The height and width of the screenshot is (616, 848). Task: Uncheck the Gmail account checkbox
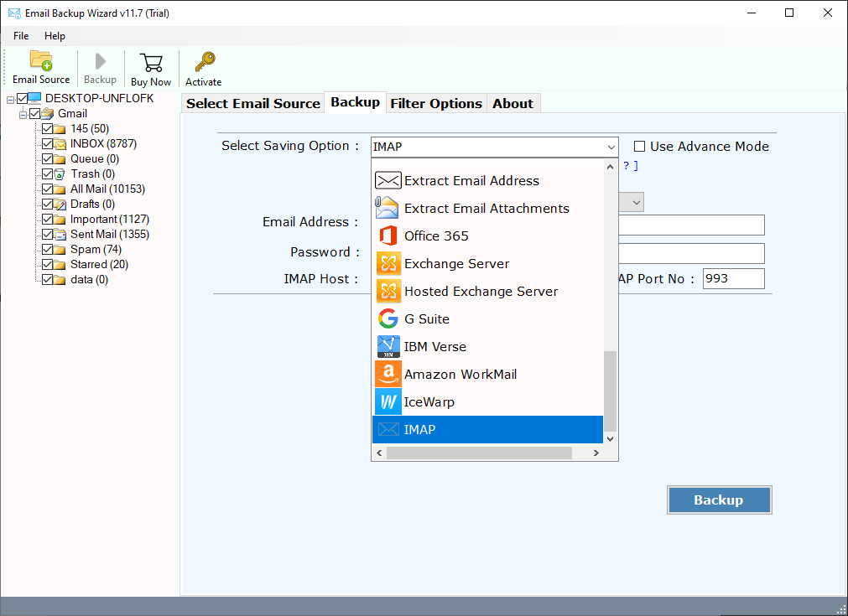[x=35, y=113]
